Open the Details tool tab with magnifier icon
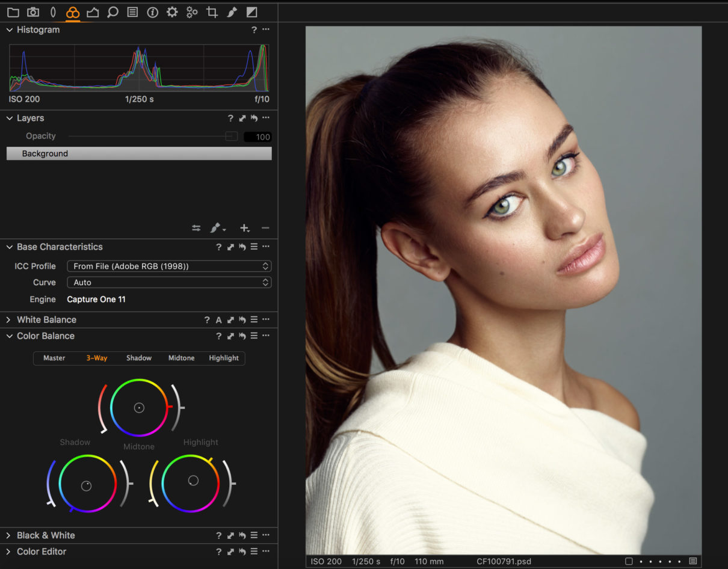Viewport: 728px width, 569px height. click(113, 11)
